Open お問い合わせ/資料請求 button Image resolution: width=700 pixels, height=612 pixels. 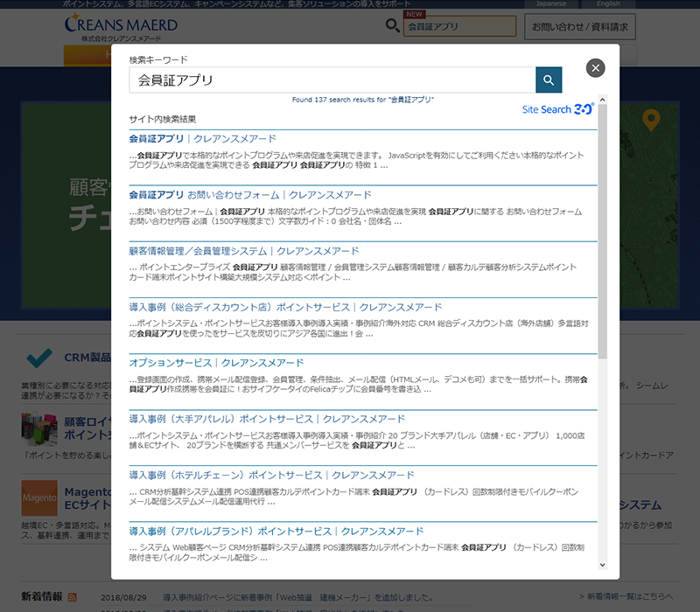click(579, 27)
